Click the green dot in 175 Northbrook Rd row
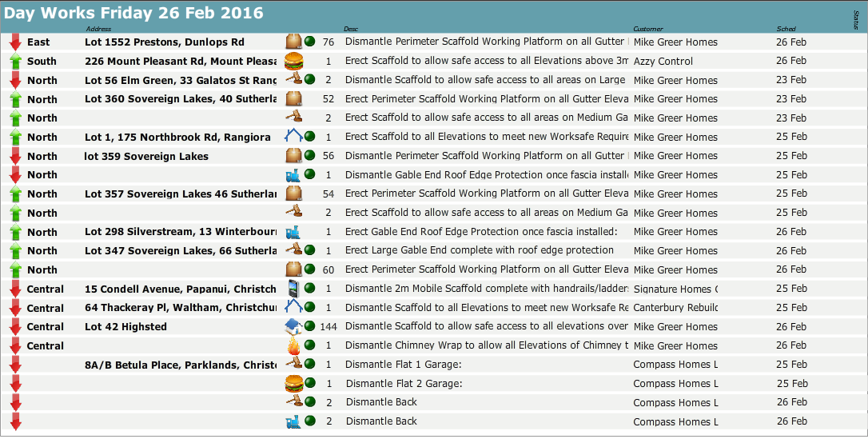This screenshot has width=868, height=439. tap(310, 136)
